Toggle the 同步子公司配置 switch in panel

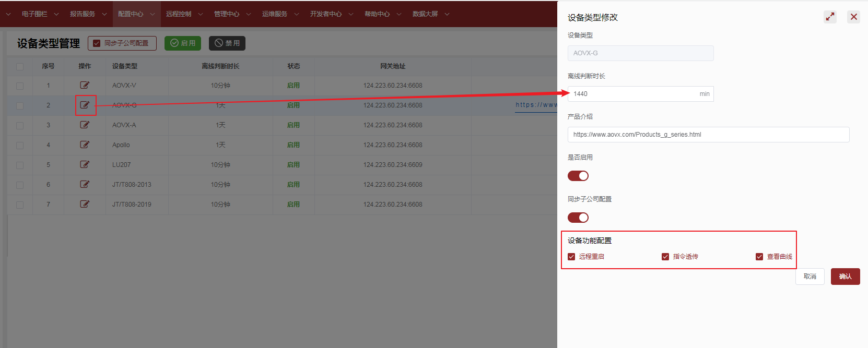point(578,218)
